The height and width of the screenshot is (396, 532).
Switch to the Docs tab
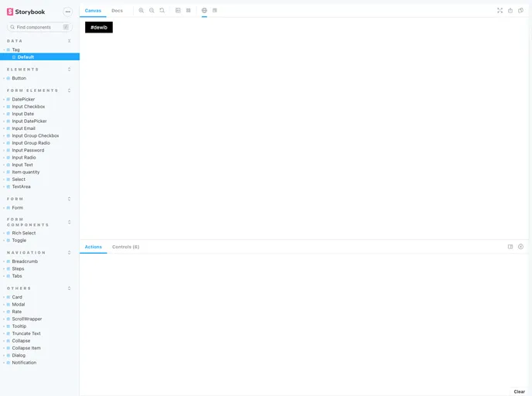coord(117,11)
